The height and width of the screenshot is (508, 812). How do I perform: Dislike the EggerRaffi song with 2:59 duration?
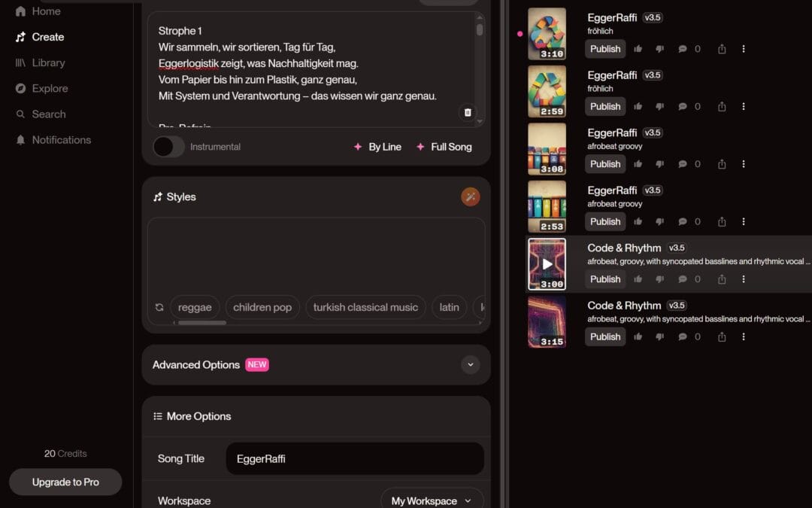pos(660,107)
